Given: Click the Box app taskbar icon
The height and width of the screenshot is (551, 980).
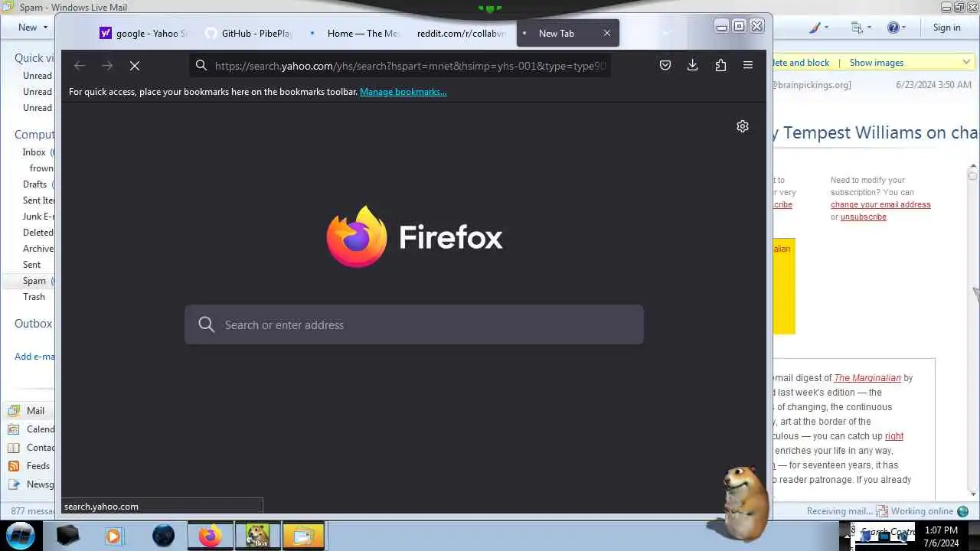Looking at the screenshot, I should pyautogui.click(x=256, y=536).
